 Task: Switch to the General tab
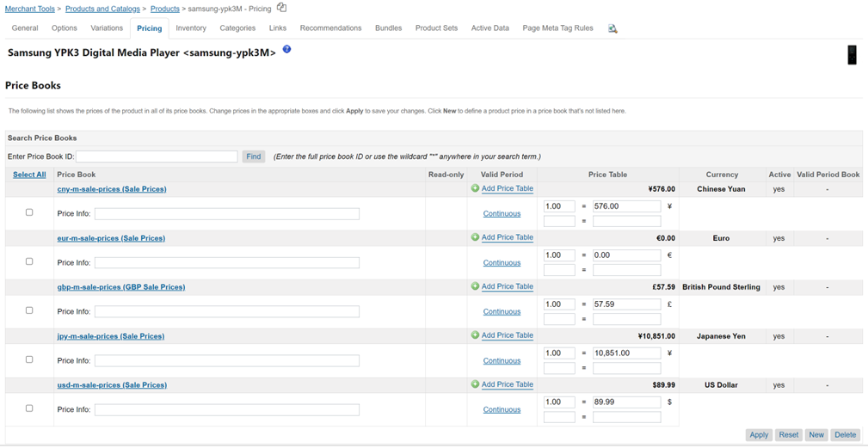point(25,28)
